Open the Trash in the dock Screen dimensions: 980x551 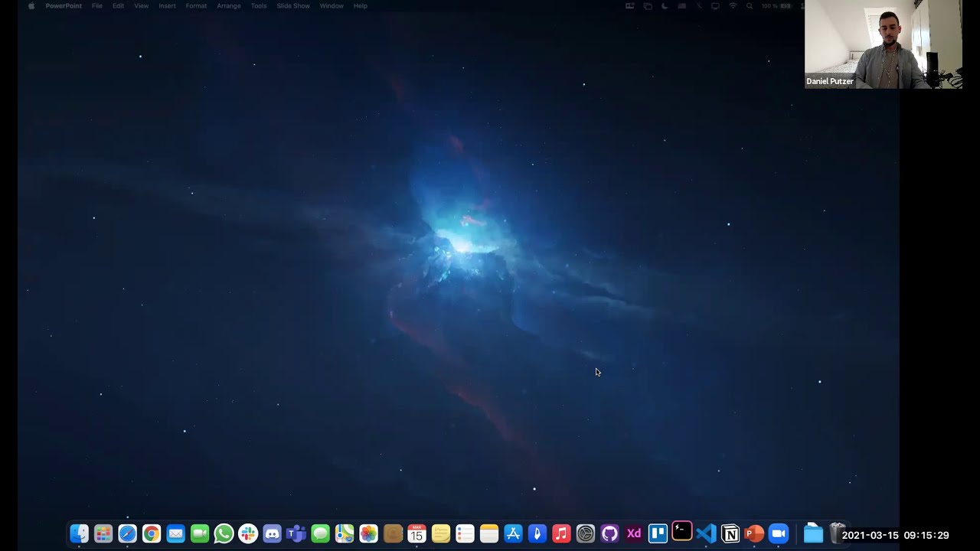[x=837, y=533]
